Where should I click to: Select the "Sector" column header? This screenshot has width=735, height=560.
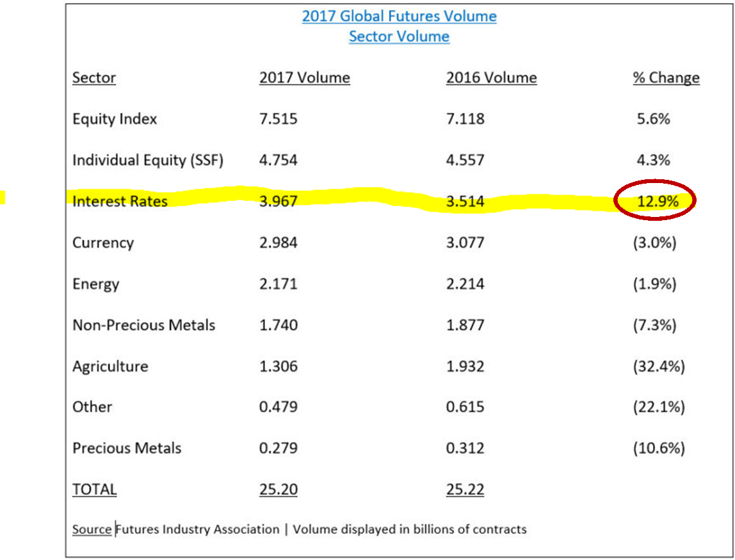coord(94,78)
